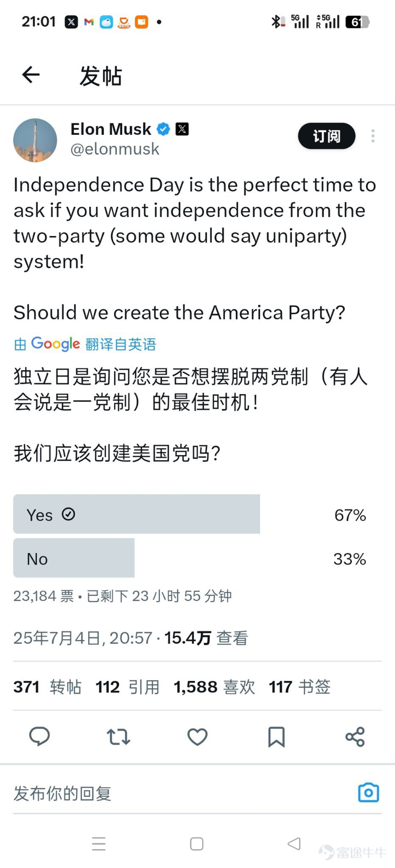Tap the repost arrows icon

click(x=118, y=736)
